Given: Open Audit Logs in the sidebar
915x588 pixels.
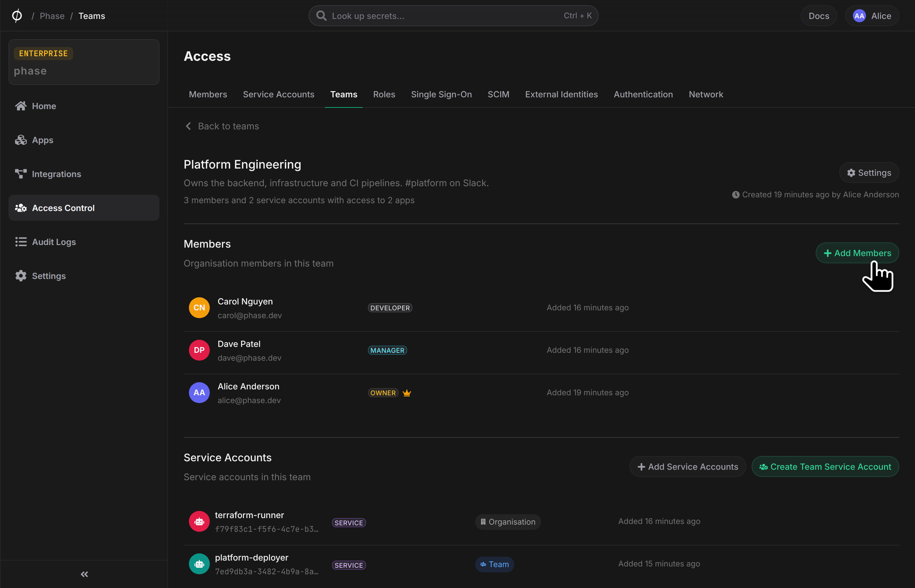Looking at the screenshot, I should [x=84, y=242].
